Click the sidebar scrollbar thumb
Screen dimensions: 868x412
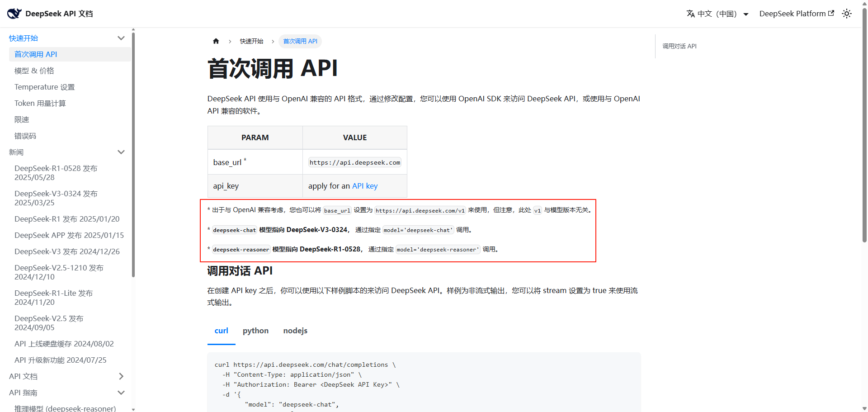[133, 154]
